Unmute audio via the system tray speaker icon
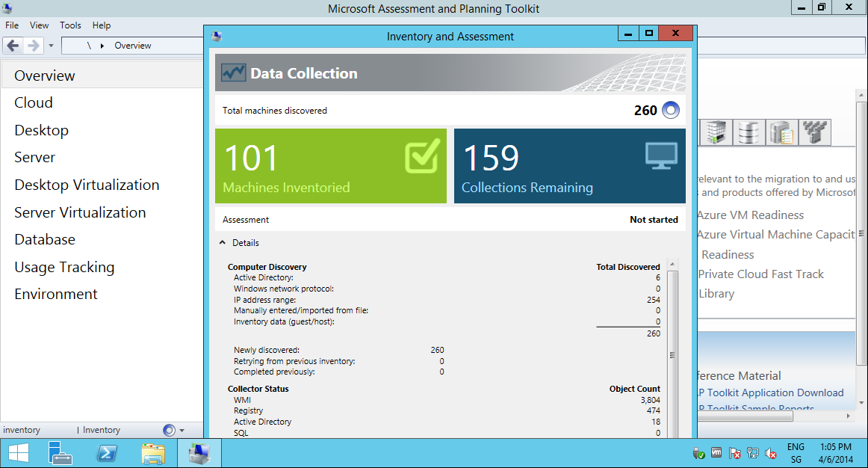Image resolution: width=868 pixels, height=468 pixels. pos(771,452)
